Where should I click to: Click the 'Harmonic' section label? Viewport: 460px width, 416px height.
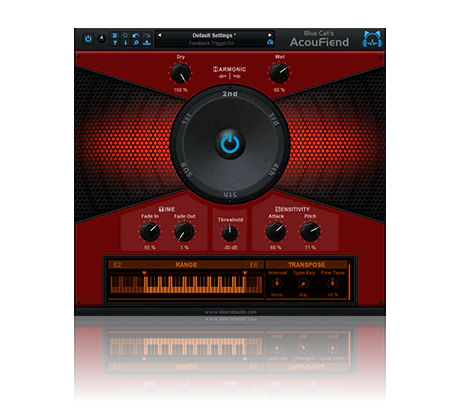point(230,69)
